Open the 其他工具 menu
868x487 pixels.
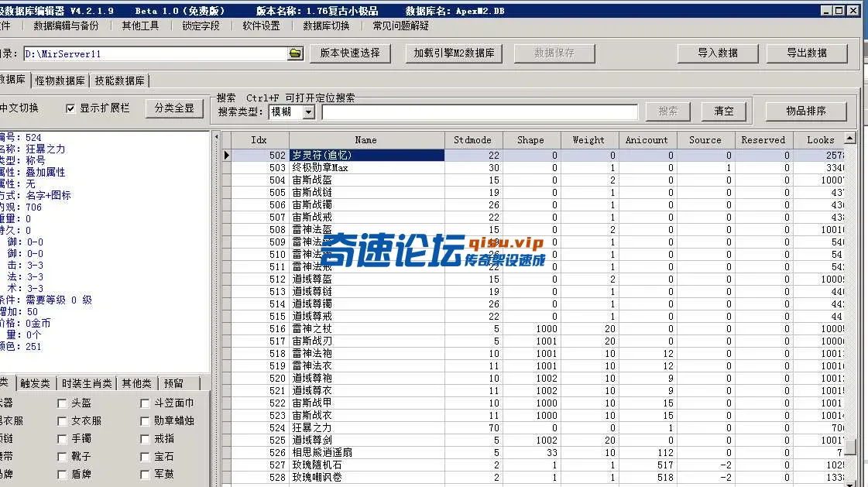(140, 26)
